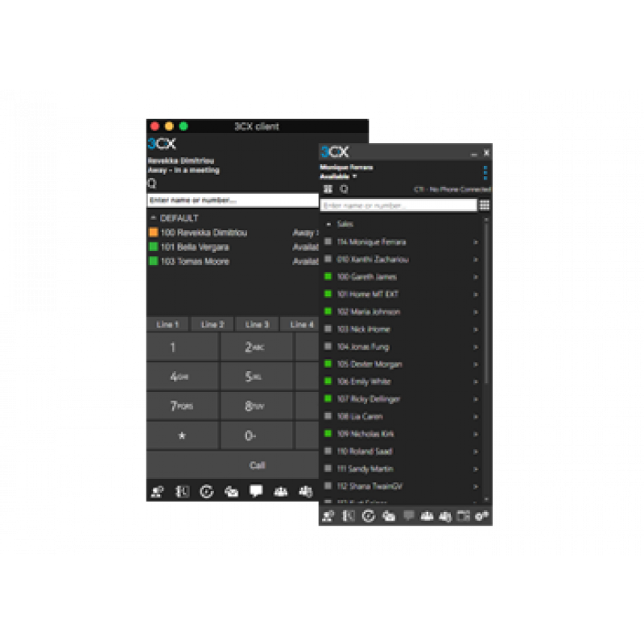Click green status square of 101 Home MT EXT

(328, 294)
